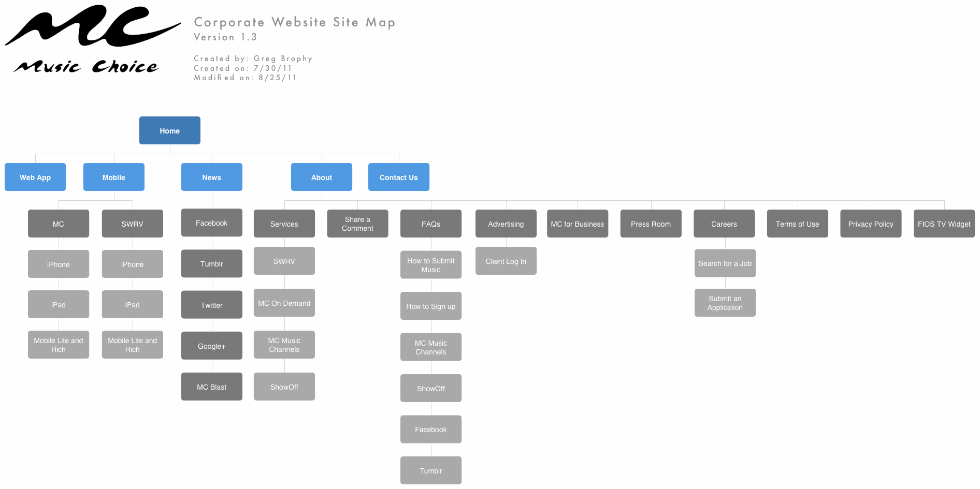
Task: Click the "Modified on: 8/25/11" line
Action: tap(246, 78)
